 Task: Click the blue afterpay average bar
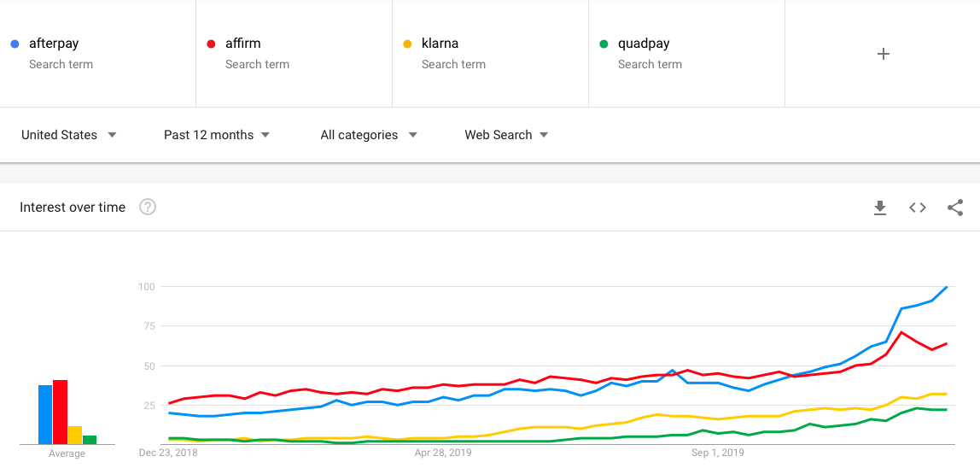45,414
